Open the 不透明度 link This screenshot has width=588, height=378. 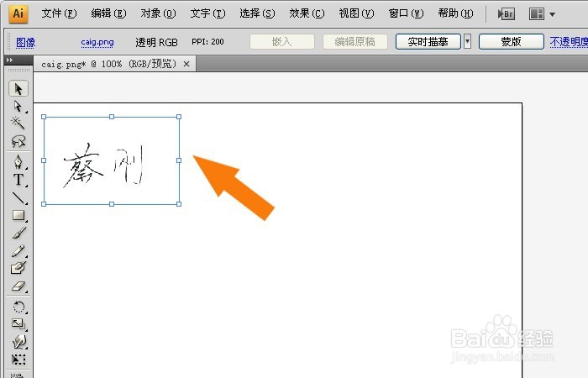click(569, 42)
